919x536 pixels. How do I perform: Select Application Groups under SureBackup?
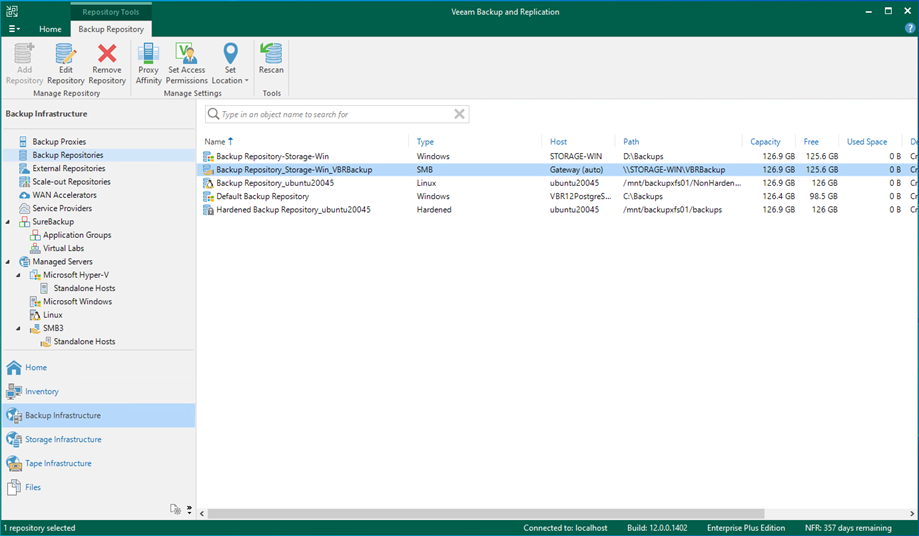coord(76,234)
